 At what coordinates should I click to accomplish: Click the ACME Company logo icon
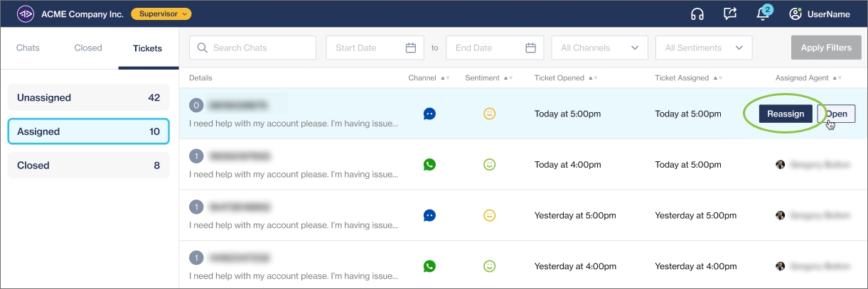[25, 14]
